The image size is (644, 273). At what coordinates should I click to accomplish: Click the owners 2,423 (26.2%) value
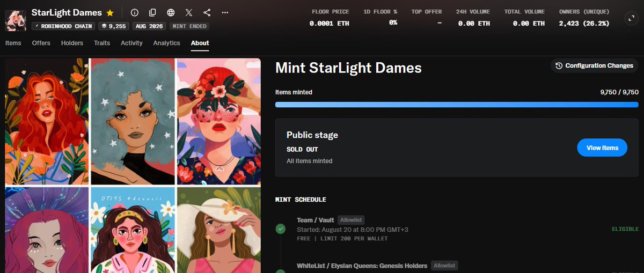pos(584,23)
